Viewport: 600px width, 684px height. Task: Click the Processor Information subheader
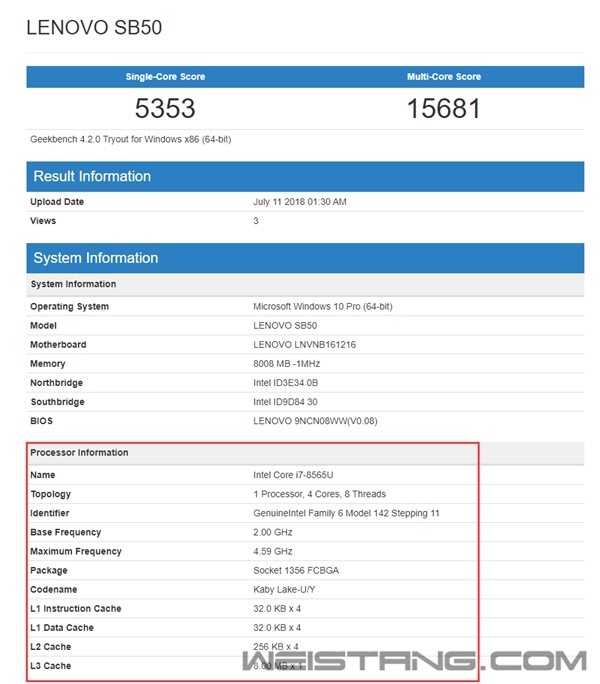click(x=79, y=453)
